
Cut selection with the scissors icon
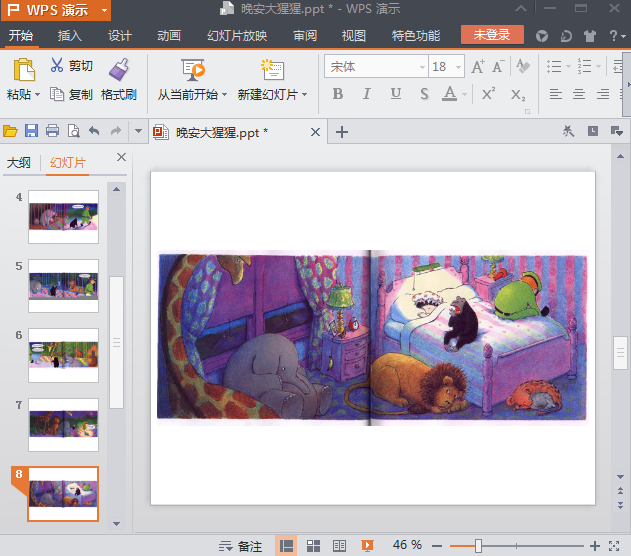57,65
